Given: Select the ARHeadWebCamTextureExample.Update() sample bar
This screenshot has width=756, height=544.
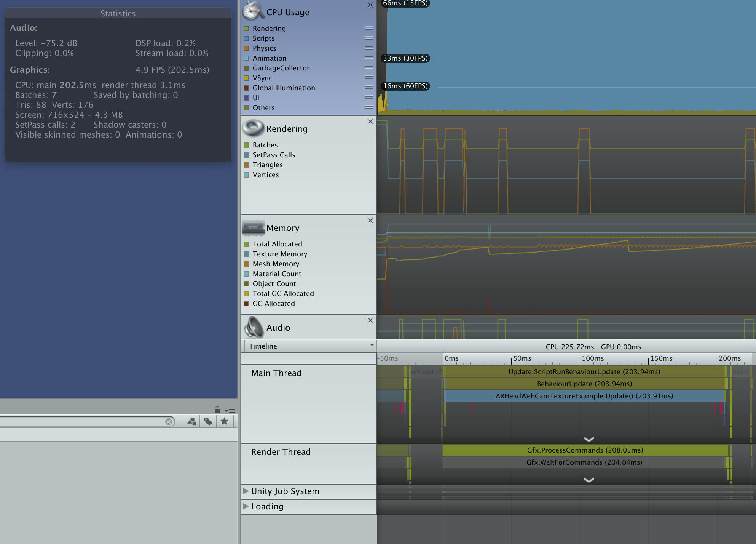Looking at the screenshot, I should click(584, 396).
